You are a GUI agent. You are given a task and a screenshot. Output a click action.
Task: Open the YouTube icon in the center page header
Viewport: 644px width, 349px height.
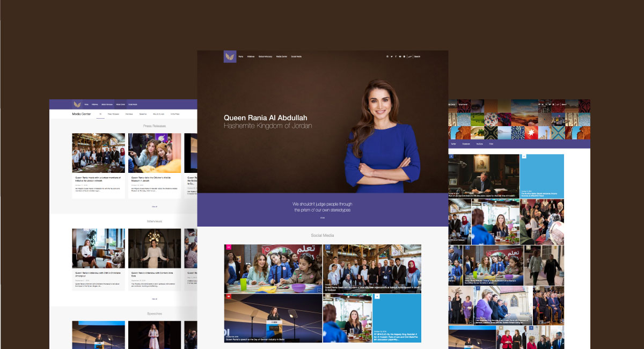(x=400, y=56)
